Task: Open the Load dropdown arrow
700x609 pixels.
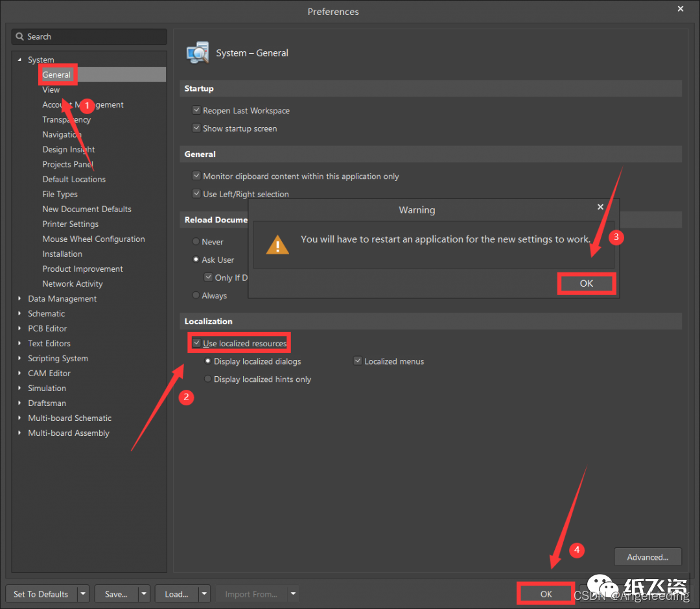Action: pyautogui.click(x=204, y=593)
